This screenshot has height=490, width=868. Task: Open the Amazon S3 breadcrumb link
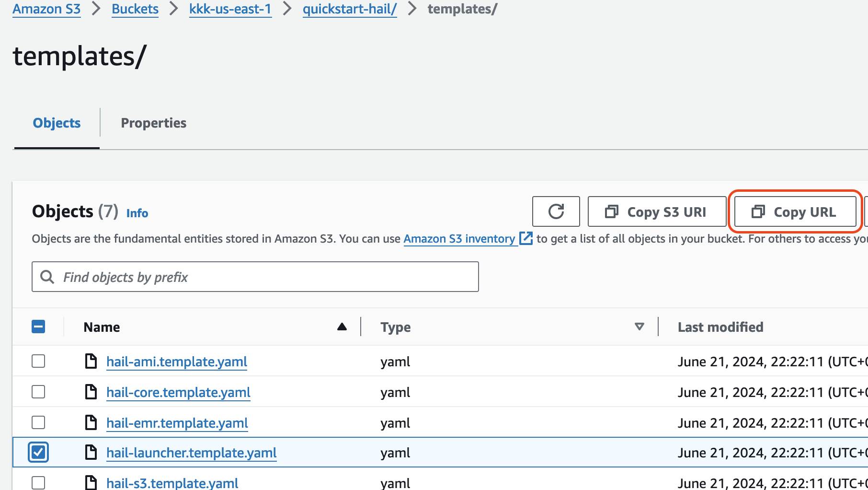[46, 9]
